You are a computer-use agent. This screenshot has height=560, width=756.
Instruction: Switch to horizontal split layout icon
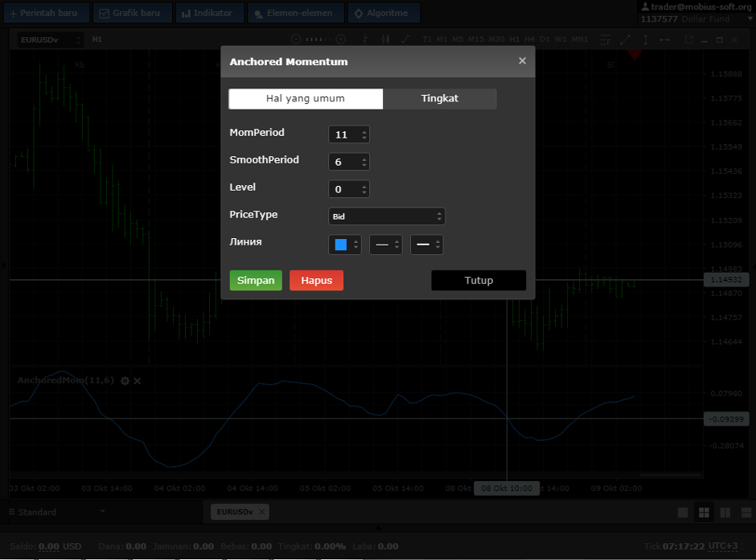point(746,513)
